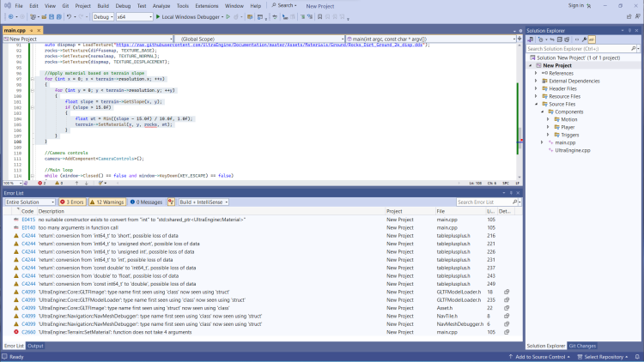Click the wrench Properties icon in Solution Explorer
Image resolution: width=644 pixels, height=362 pixels.
pos(584,39)
